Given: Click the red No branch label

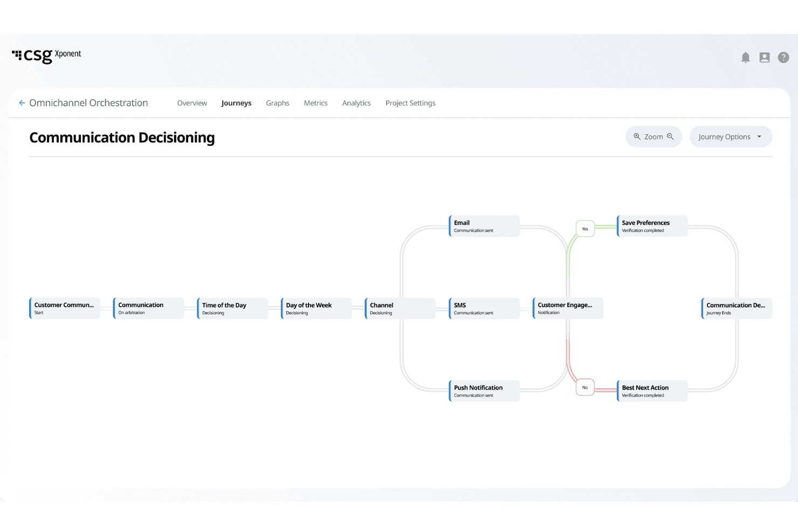Looking at the screenshot, I should (x=585, y=388).
